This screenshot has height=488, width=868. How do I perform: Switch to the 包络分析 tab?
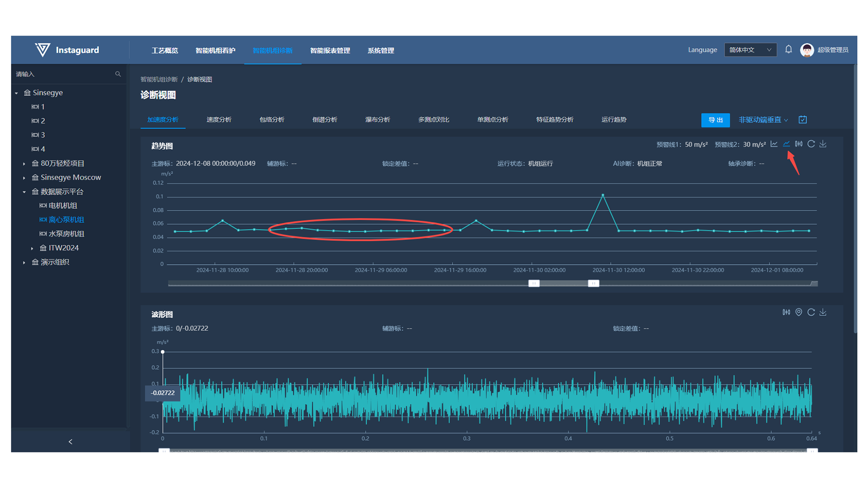(x=272, y=119)
